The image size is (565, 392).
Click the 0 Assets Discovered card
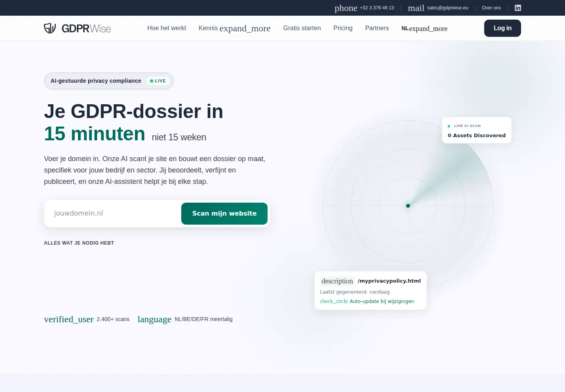pyautogui.click(x=477, y=130)
